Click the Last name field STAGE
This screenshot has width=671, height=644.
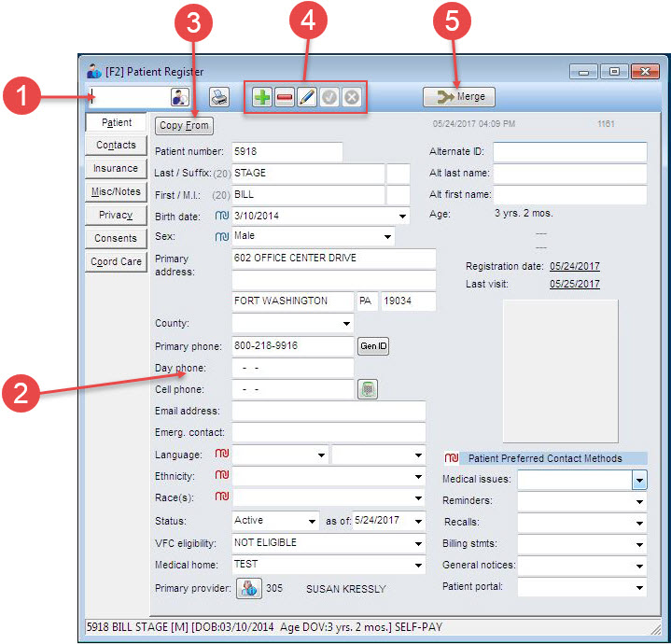point(308,174)
